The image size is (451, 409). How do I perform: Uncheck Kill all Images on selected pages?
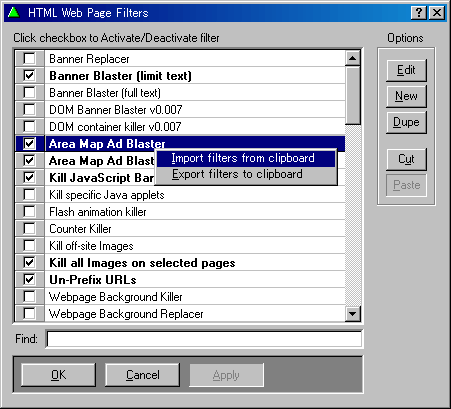[29, 263]
